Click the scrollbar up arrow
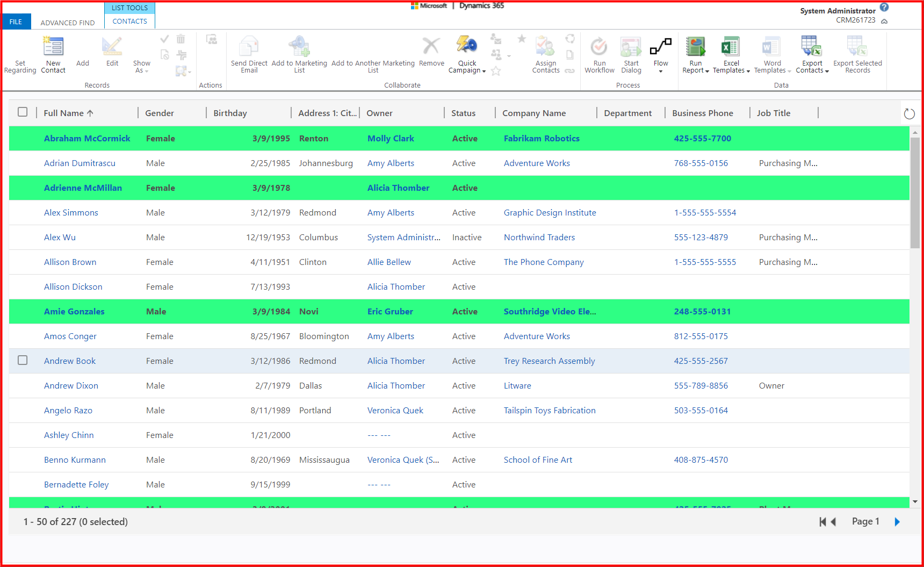Screen dimensions: 924x567 tap(915, 132)
